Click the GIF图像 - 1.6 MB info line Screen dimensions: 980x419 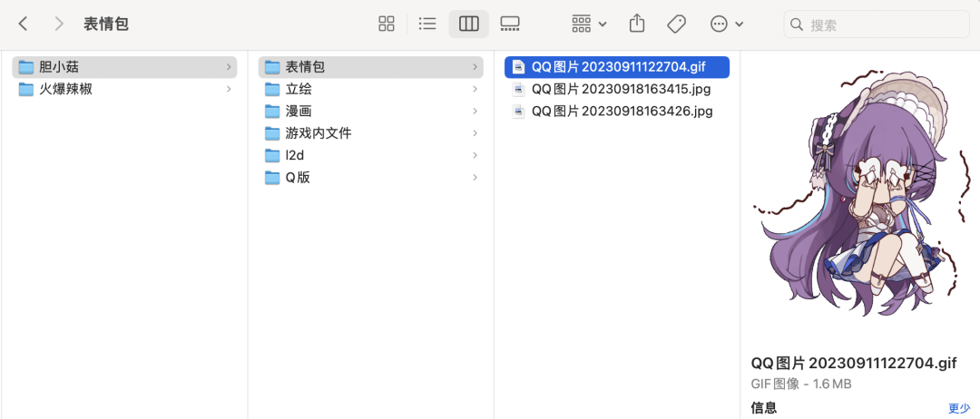[x=801, y=384]
